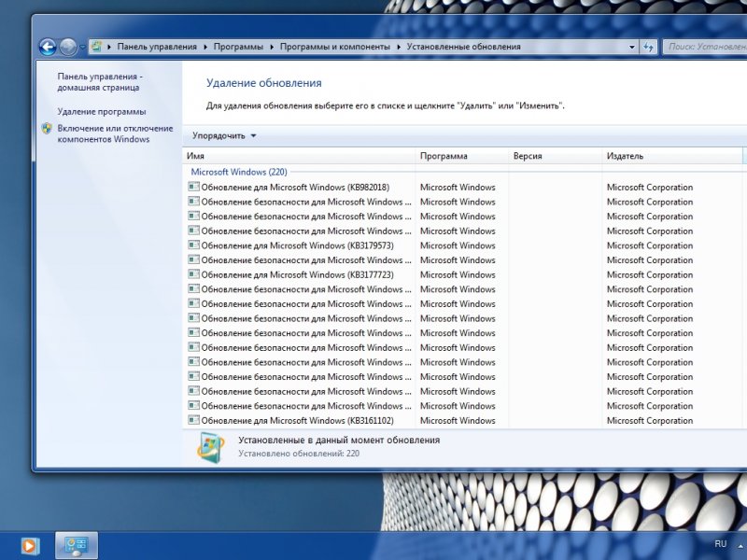Click 'Microsoft Windows' program cell for KB3177723
Viewport: 747px width, 560px height.
pyautogui.click(x=458, y=274)
